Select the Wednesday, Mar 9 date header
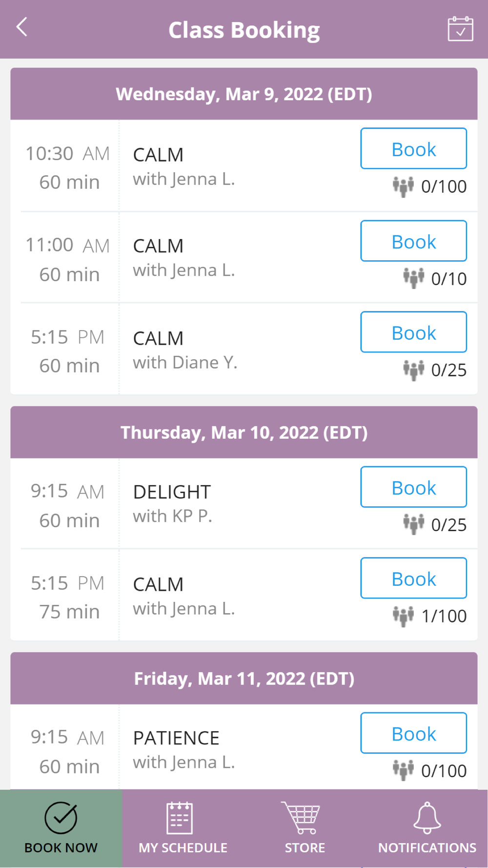Image resolution: width=488 pixels, height=868 pixels. (x=244, y=94)
